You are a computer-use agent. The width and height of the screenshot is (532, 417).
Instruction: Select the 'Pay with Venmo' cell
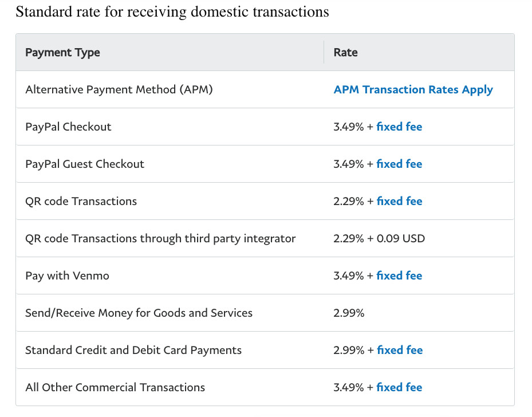pyautogui.click(x=67, y=276)
